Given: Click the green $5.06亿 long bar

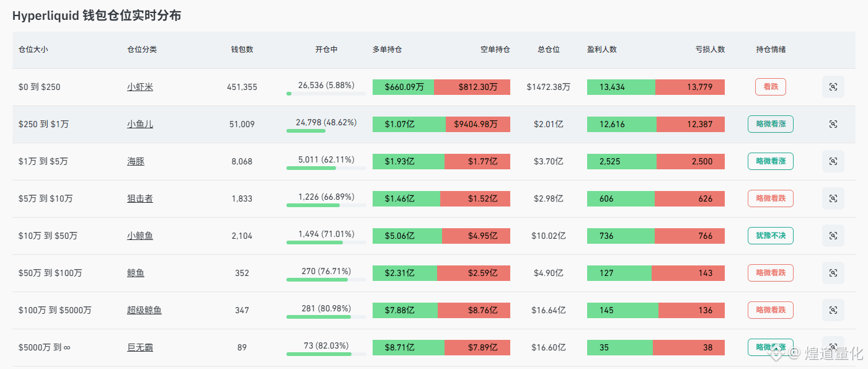Looking at the screenshot, I should [x=407, y=236].
